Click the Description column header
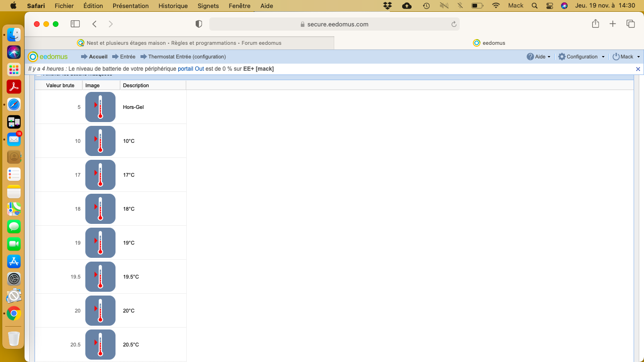 point(153,85)
